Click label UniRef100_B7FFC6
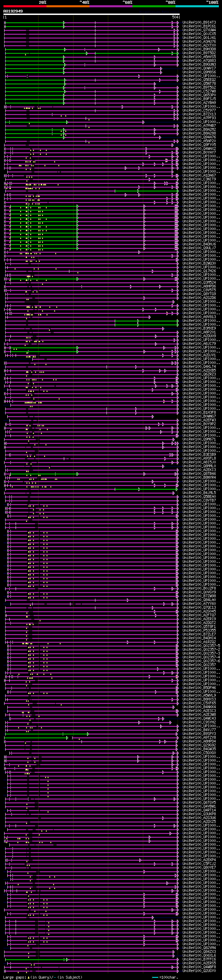222x980 pixels. 199,959
